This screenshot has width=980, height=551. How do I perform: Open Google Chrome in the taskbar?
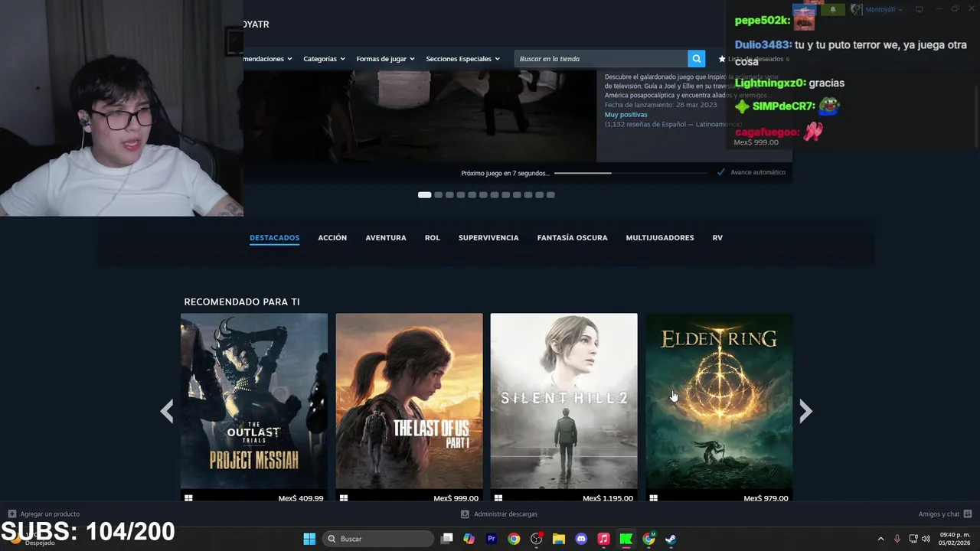tap(514, 539)
